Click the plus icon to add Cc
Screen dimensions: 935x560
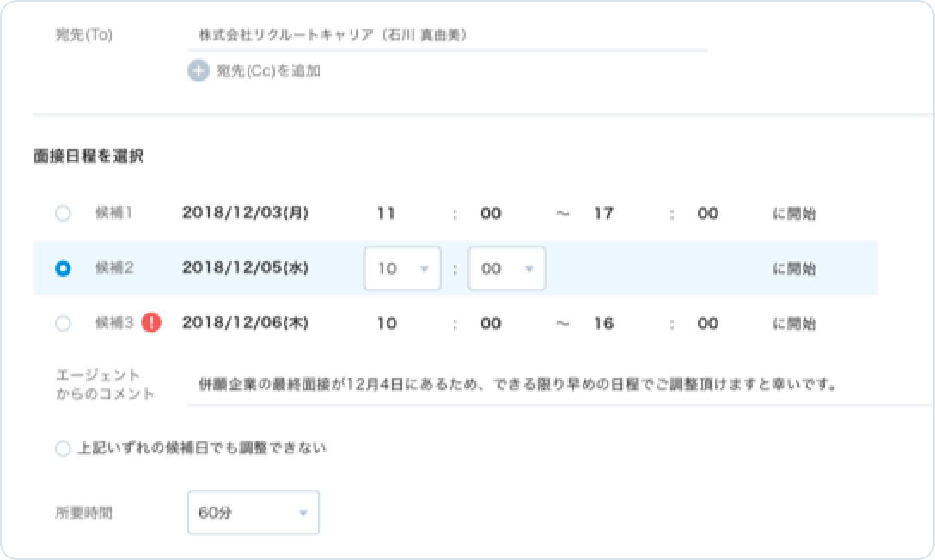[x=199, y=70]
